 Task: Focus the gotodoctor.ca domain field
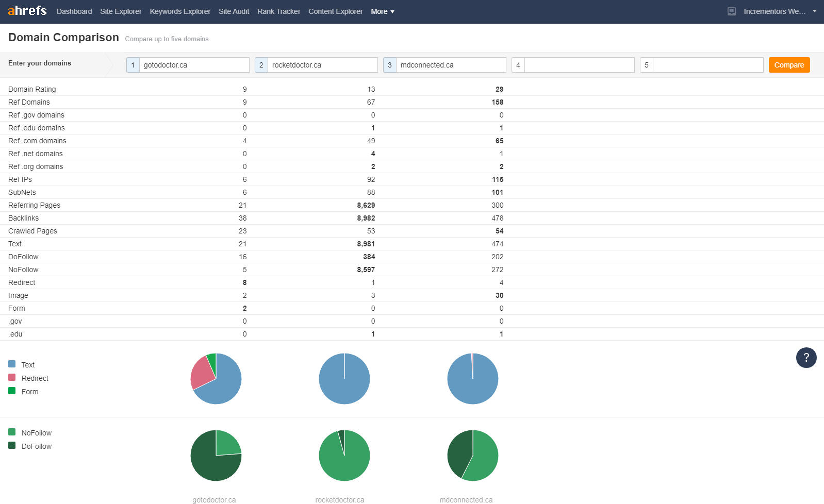click(194, 65)
